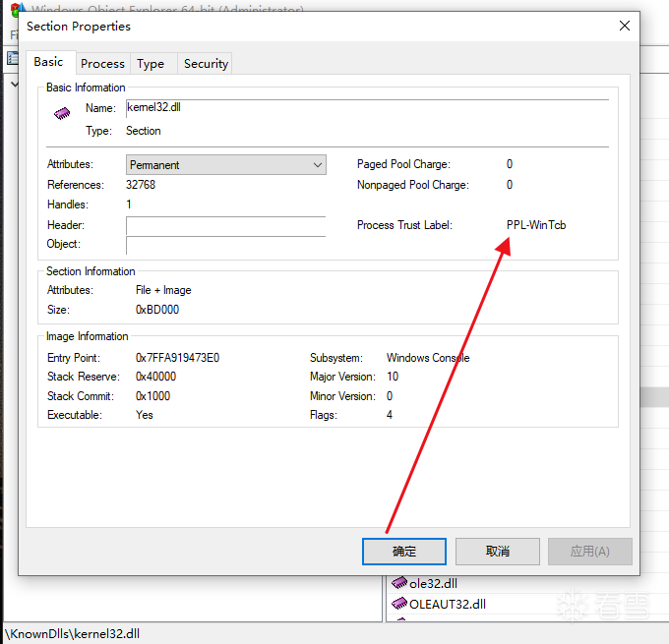Click the File + Image attributes value
669x644 pixels.
(163, 290)
